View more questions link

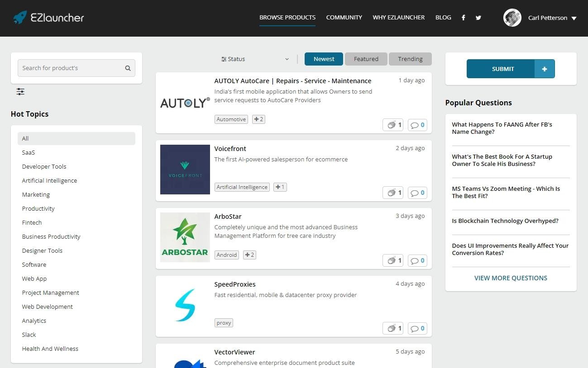click(511, 278)
